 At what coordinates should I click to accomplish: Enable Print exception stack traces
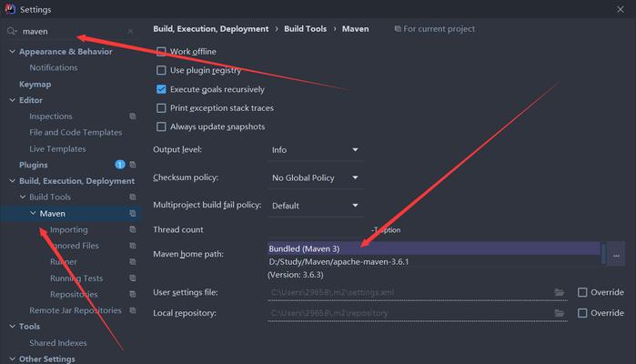(161, 108)
